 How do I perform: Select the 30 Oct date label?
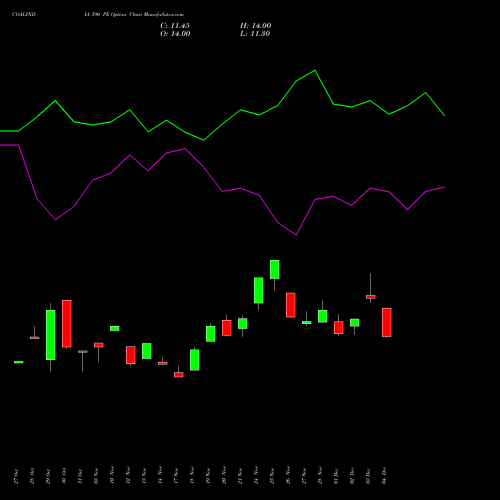[64, 476]
